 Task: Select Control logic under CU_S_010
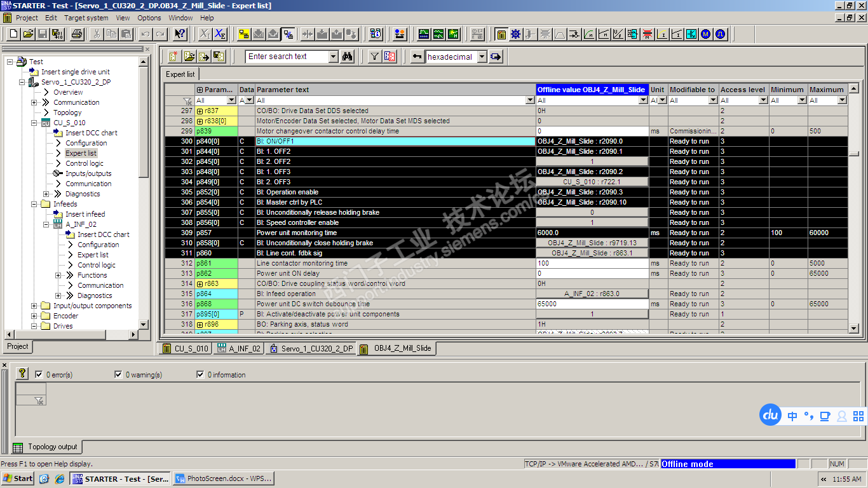[x=85, y=163]
